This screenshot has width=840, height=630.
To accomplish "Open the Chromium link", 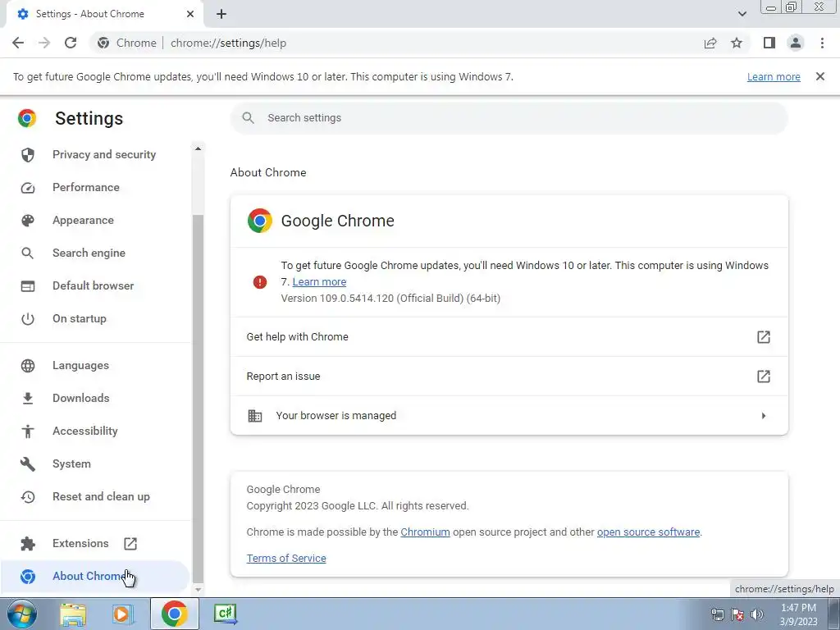I will coord(426,532).
